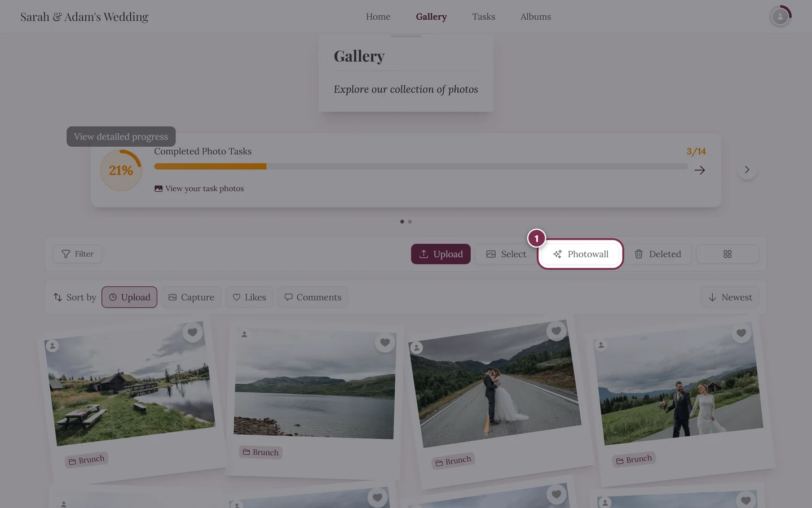Screen dimensions: 812x508
Task: Open the Filter button
Action: (x=77, y=254)
